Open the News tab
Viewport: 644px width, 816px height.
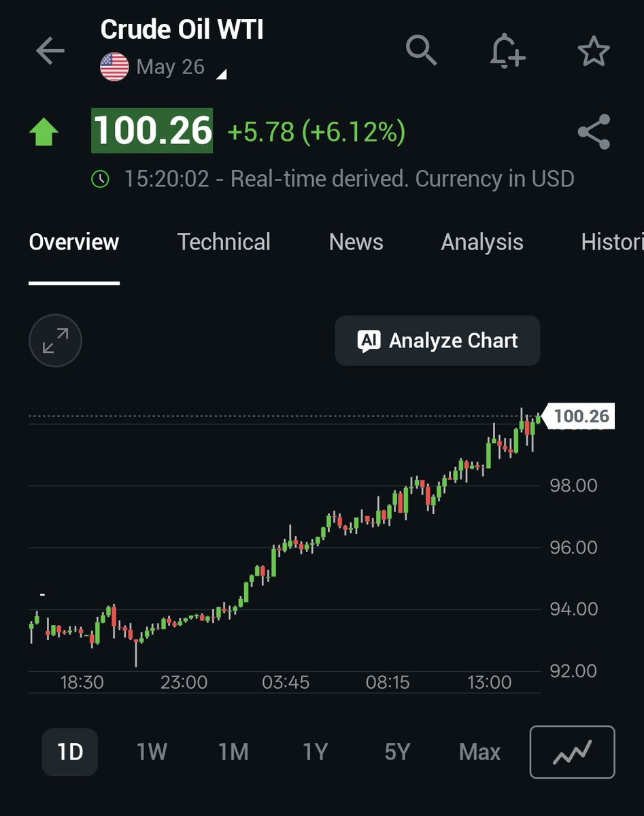pyautogui.click(x=356, y=242)
